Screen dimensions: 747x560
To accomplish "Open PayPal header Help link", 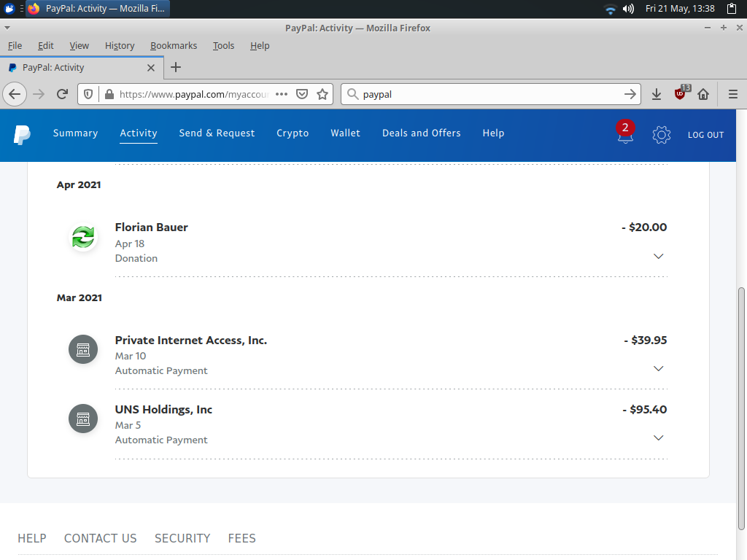I will tap(493, 133).
